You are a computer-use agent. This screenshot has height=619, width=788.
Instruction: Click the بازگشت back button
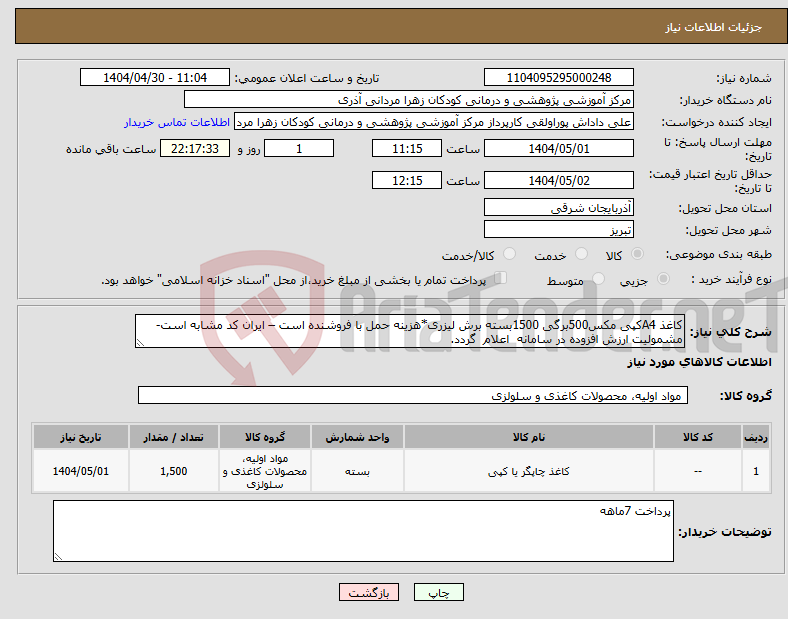(369, 592)
